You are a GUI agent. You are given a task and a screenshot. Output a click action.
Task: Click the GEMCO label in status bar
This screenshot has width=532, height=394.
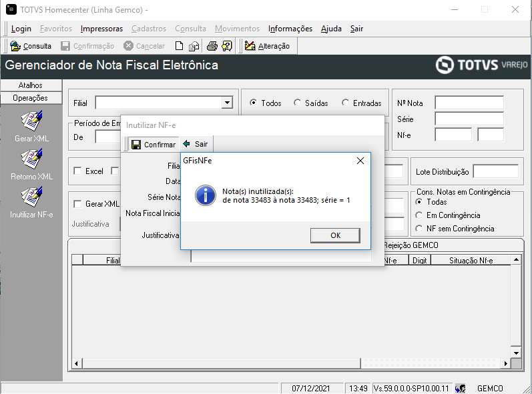click(490, 388)
